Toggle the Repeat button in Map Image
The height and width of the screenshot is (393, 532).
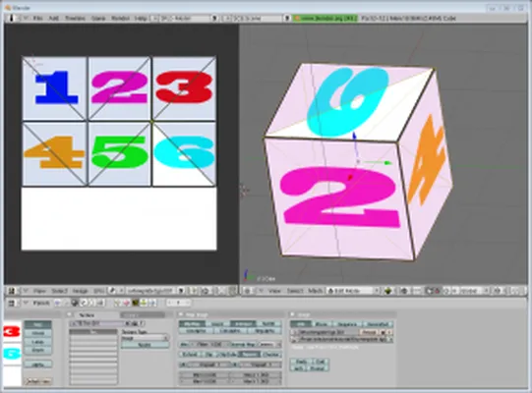point(250,355)
